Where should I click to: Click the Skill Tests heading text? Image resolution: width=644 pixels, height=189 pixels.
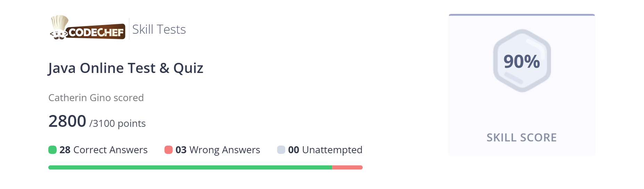click(x=159, y=30)
